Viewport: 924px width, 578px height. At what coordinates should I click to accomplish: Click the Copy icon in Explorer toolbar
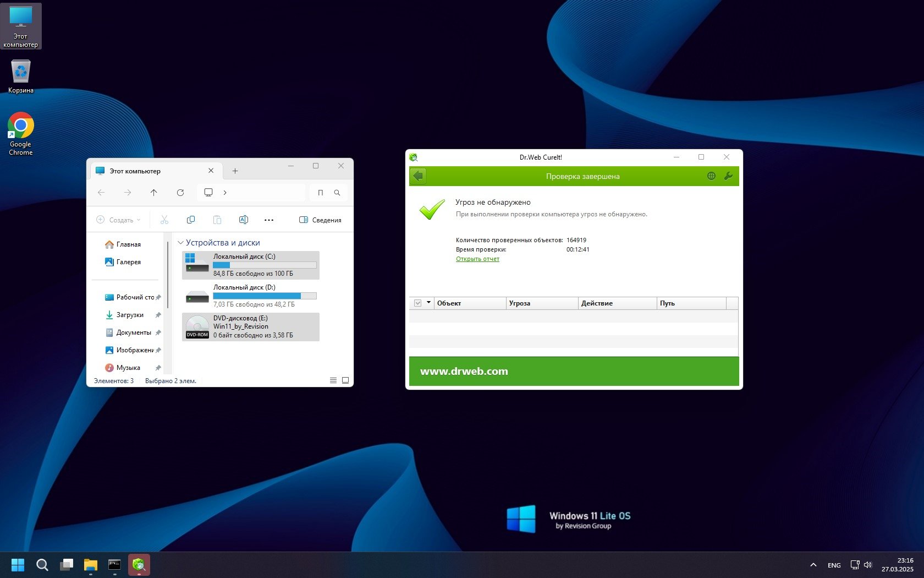pyautogui.click(x=191, y=220)
